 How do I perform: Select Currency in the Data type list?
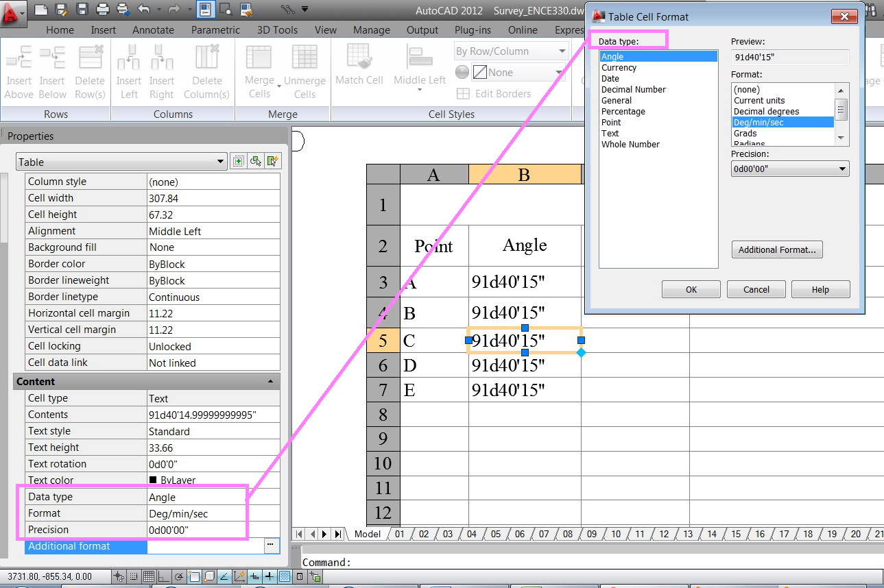pos(619,68)
